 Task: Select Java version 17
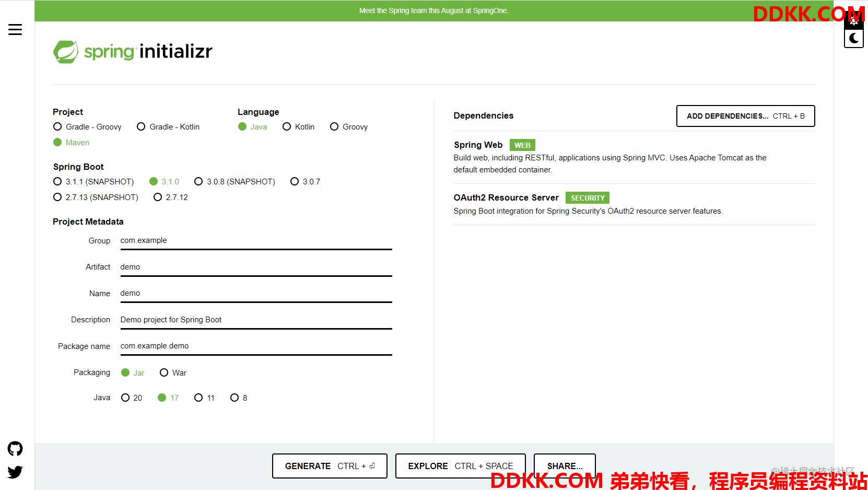point(168,398)
